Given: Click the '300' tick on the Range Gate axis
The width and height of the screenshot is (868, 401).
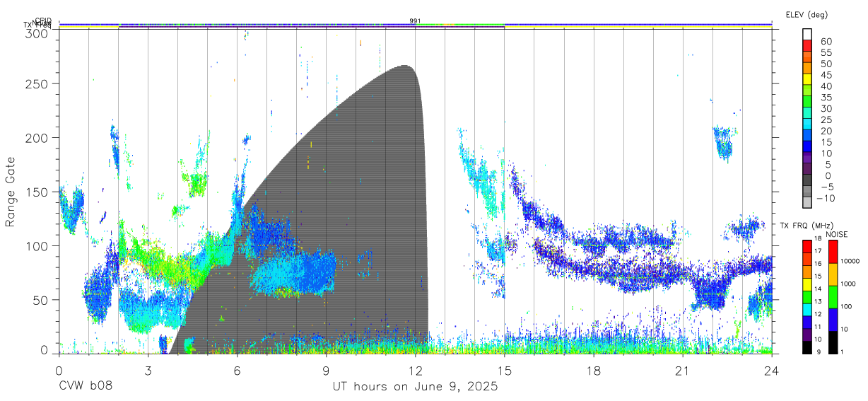Looking at the screenshot, I should [35, 33].
